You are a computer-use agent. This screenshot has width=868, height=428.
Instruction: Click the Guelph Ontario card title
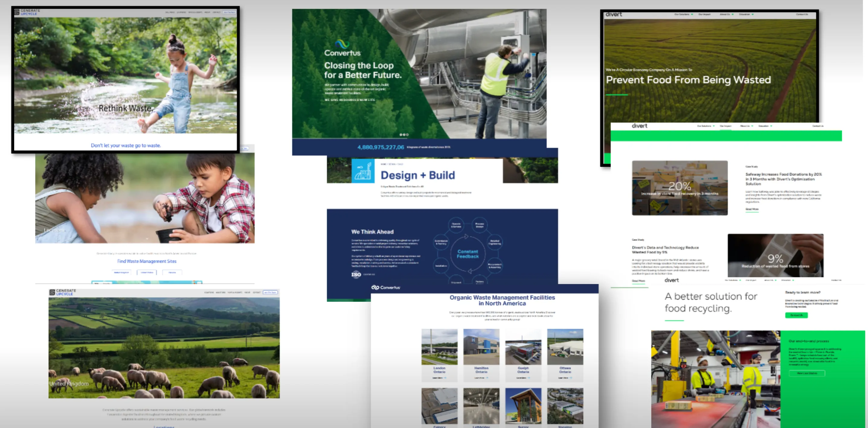523,370
